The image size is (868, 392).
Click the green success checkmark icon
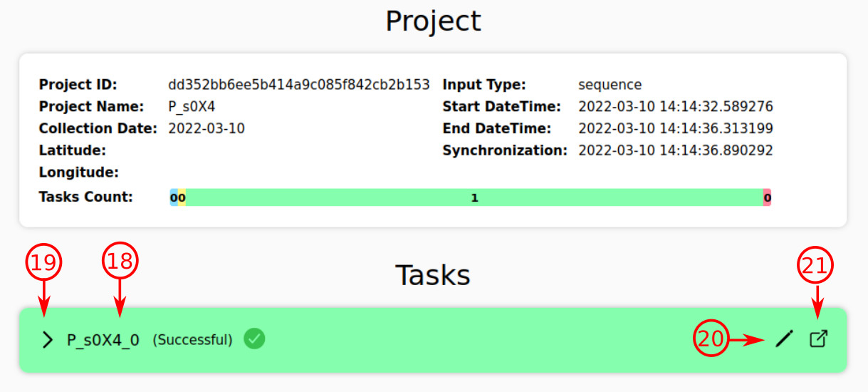pos(254,339)
